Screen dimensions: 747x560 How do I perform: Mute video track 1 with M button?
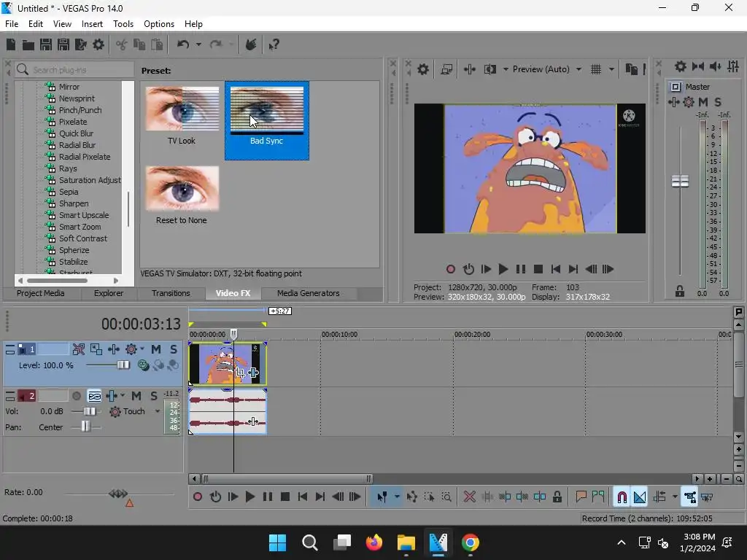click(156, 349)
